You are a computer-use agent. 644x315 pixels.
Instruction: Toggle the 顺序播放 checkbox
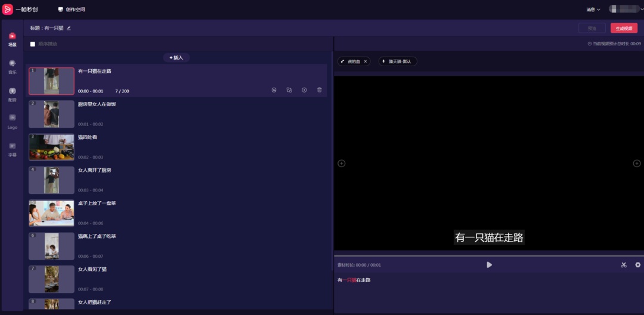coord(32,44)
